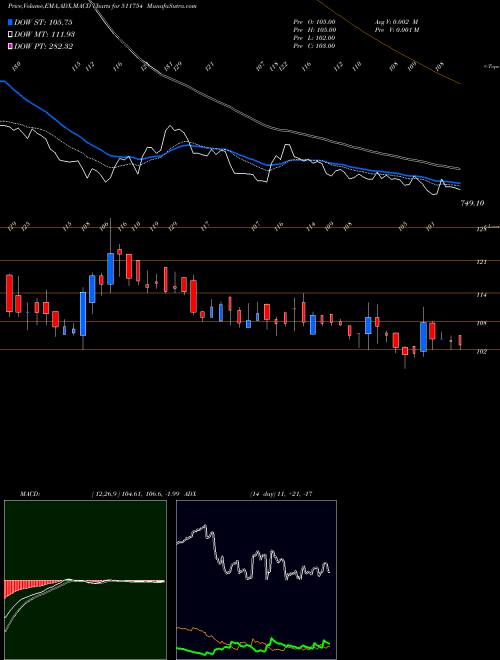
Task: Click the 102 price axis label
Action: (x=481, y=351)
